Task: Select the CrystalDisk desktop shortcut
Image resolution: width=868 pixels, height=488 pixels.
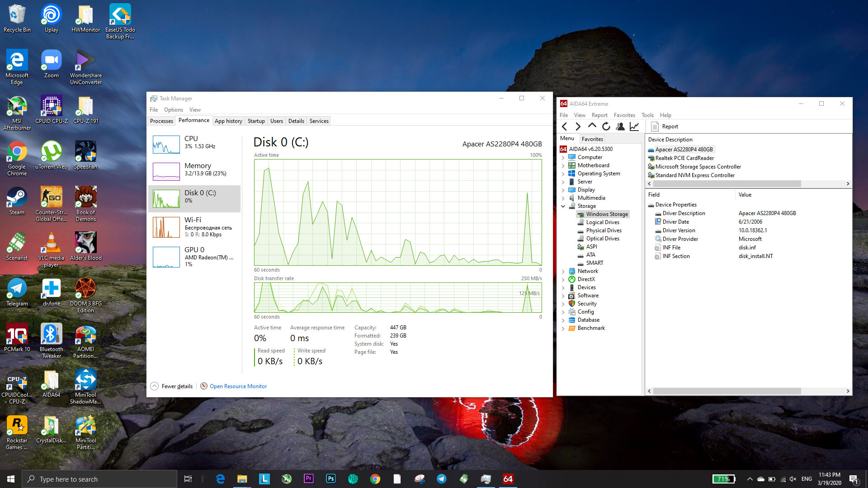Action: pyautogui.click(x=52, y=429)
